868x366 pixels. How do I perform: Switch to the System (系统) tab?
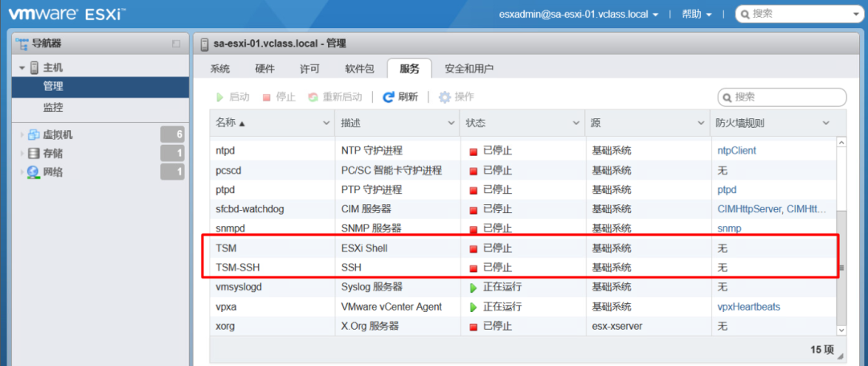pyautogui.click(x=219, y=69)
